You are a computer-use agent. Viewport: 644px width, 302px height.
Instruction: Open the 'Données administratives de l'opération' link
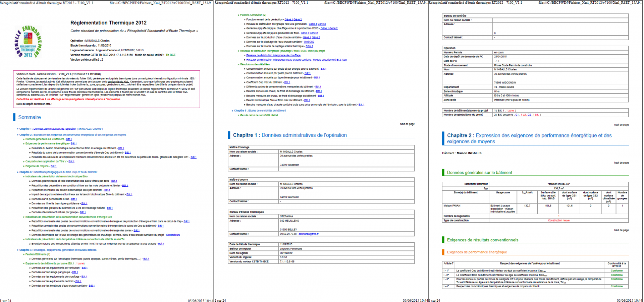coord(55,129)
